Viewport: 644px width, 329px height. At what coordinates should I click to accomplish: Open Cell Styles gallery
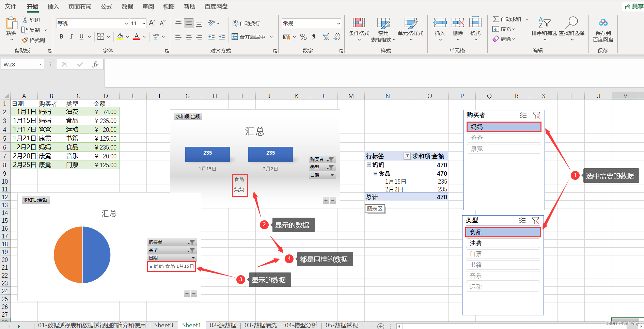pos(411,29)
